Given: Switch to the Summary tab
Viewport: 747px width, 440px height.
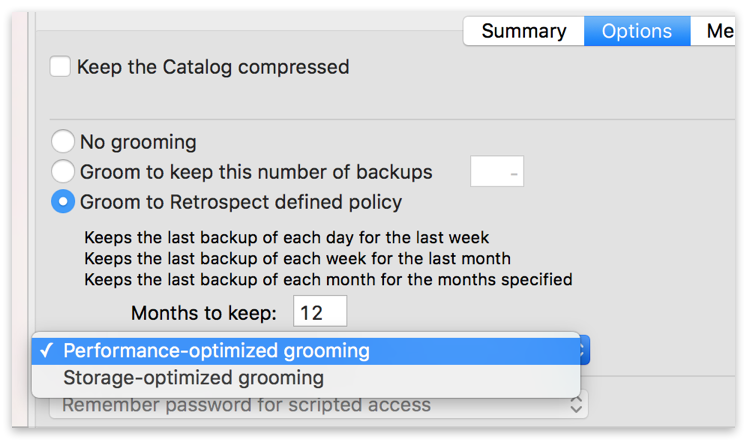Looking at the screenshot, I should [x=524, y=31].
